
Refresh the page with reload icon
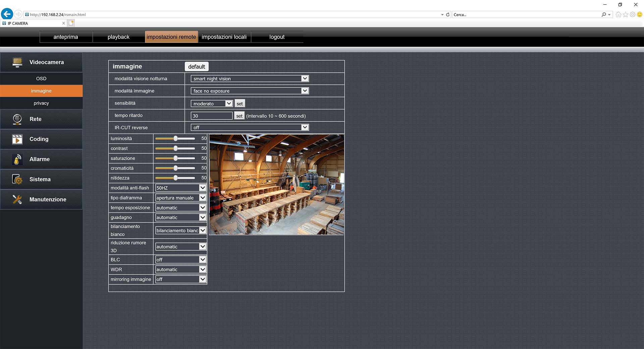click(x=447, y=14)
